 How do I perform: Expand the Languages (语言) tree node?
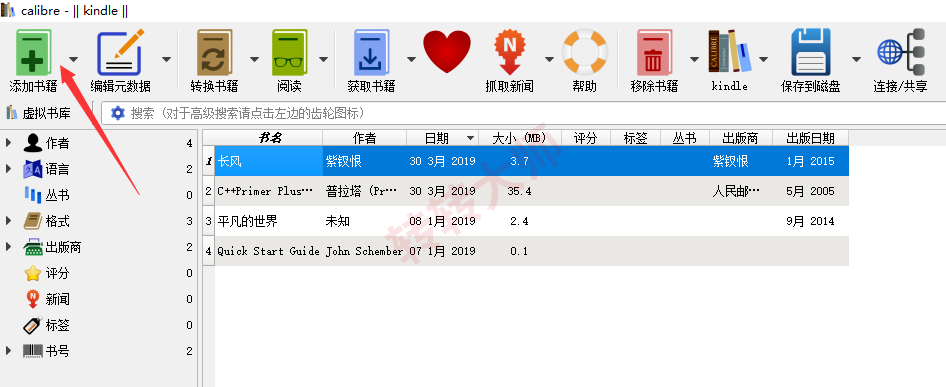8,169
